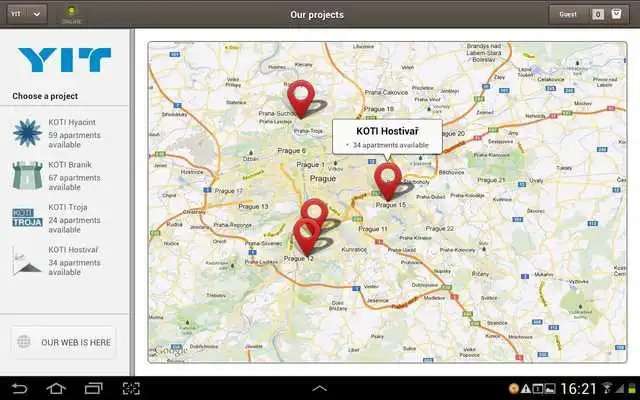Tap the Online status icon
This screenshot has width=640, height=400.
(x=72, y=14)
